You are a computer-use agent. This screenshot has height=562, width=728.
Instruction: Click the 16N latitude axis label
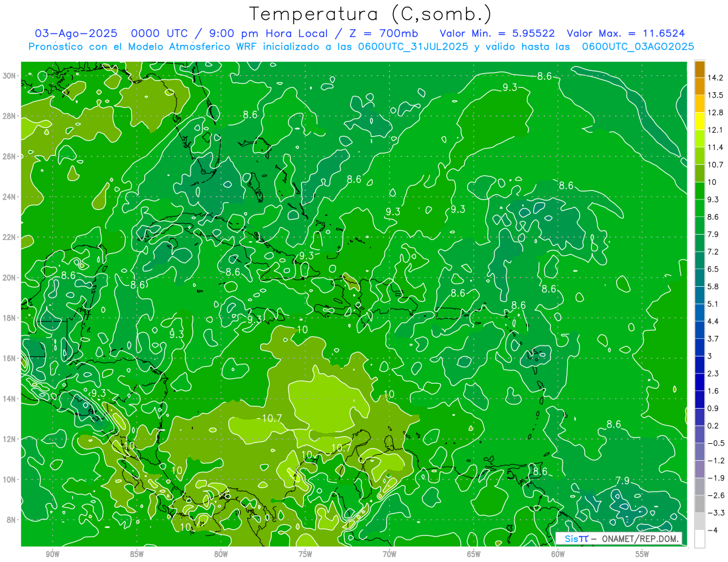(x=10, y=358)
